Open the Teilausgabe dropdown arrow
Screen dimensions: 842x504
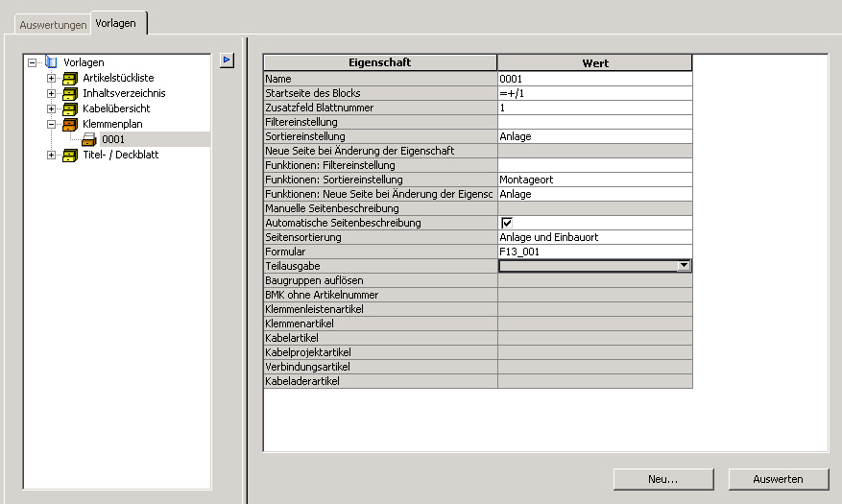click(x=683, y=266)
